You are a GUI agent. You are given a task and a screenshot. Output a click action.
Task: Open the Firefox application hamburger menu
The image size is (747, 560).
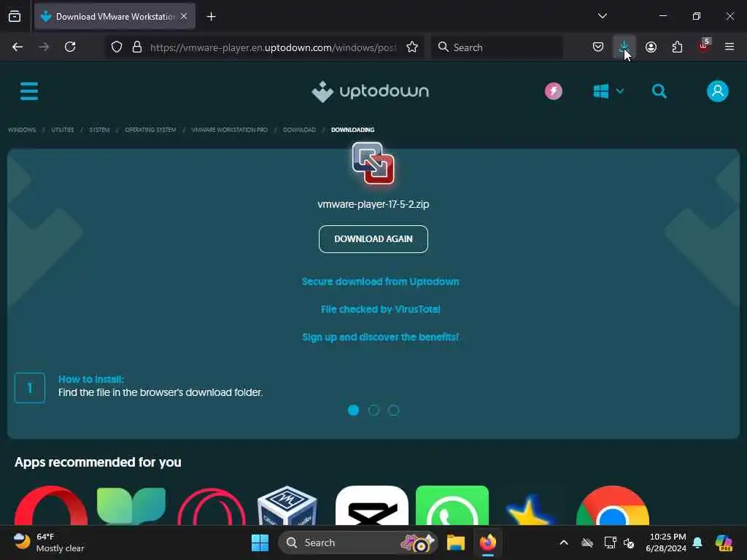(x=729, y=47)
